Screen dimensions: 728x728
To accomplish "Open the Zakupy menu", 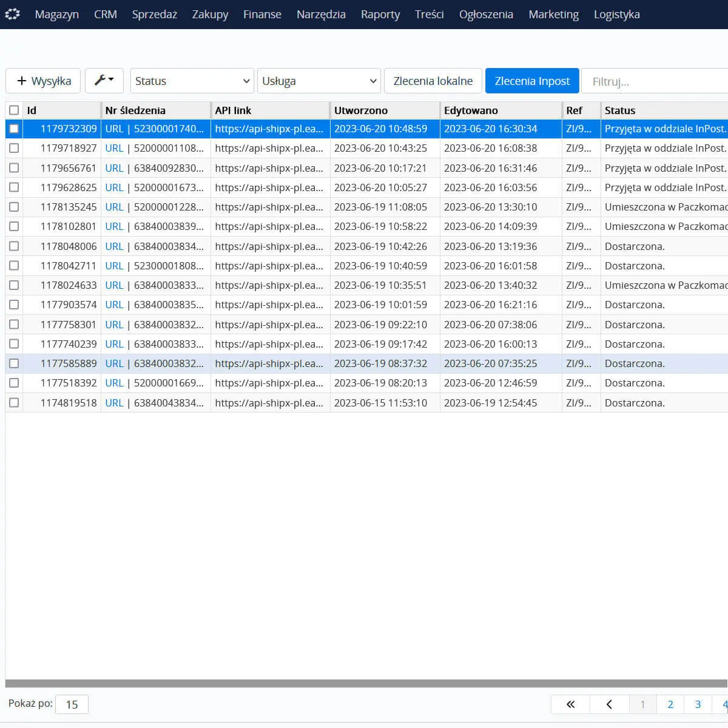I will 211,14.
